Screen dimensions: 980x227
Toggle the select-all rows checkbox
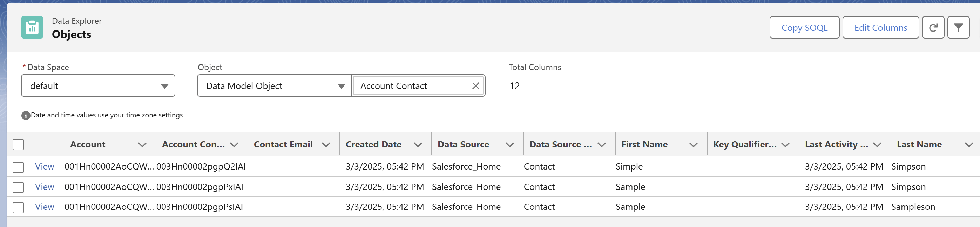coord(18,144)
